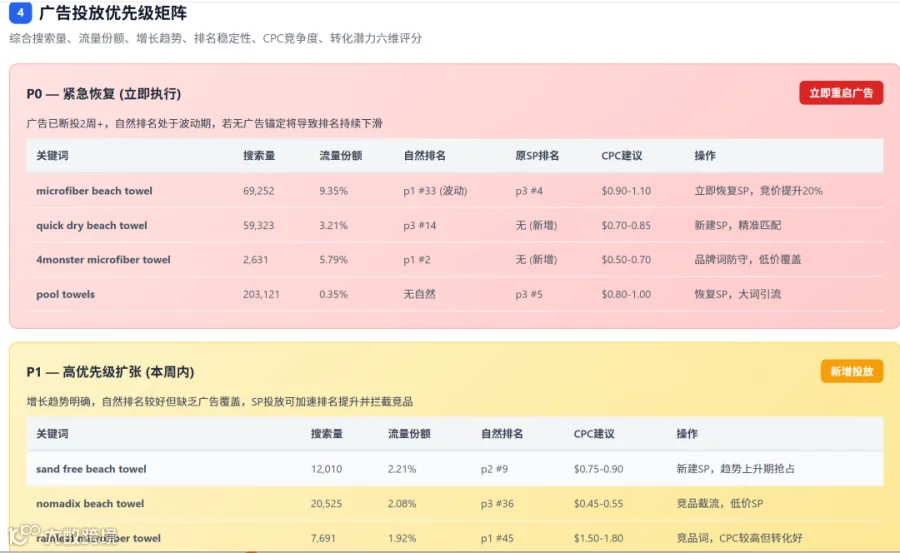This screenshot has height=553, width=900.
Task: Click action 新建SP，趋势上升期抢占
Action: pos(735,469)
